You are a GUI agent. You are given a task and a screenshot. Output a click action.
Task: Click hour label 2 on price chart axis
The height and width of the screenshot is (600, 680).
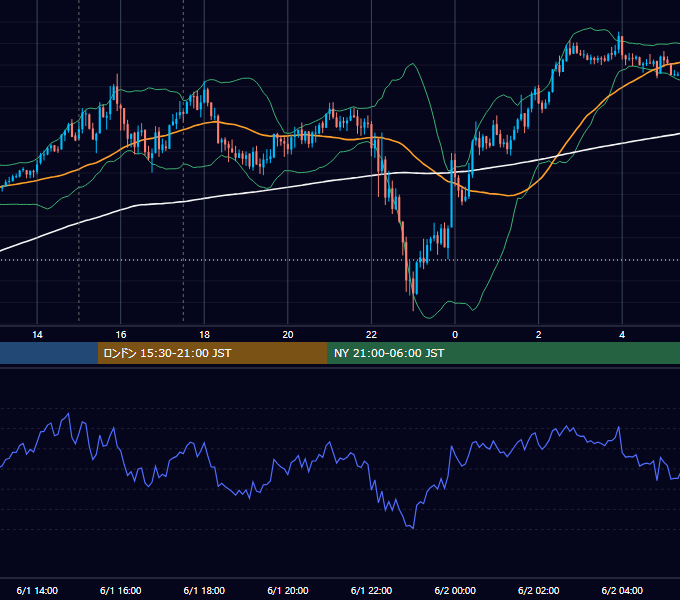pyautogui.click(x=538, y=335)
